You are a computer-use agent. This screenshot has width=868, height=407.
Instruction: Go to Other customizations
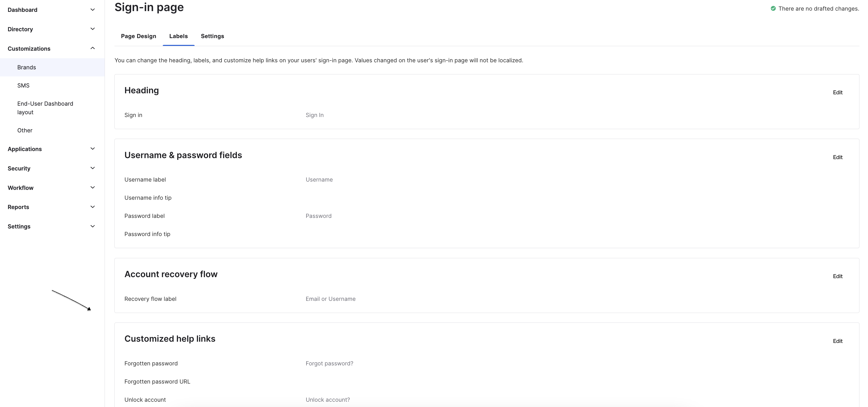point(25,130)
